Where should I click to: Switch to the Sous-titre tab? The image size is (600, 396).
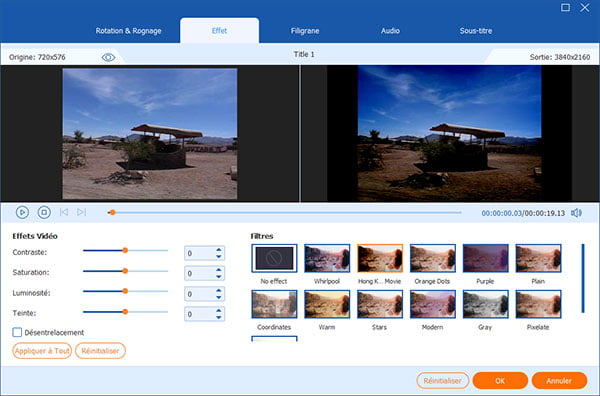coord(476,31)
